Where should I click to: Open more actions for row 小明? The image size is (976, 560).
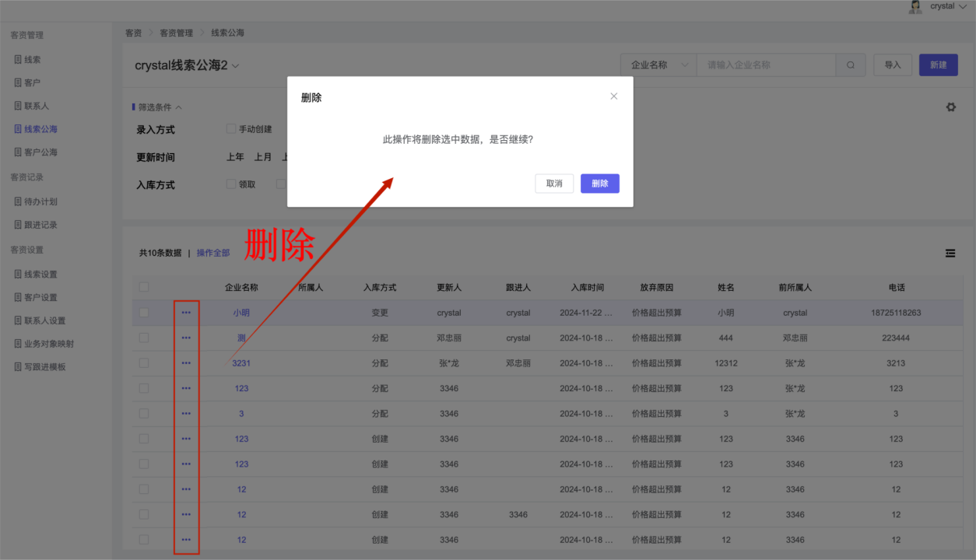186,313
